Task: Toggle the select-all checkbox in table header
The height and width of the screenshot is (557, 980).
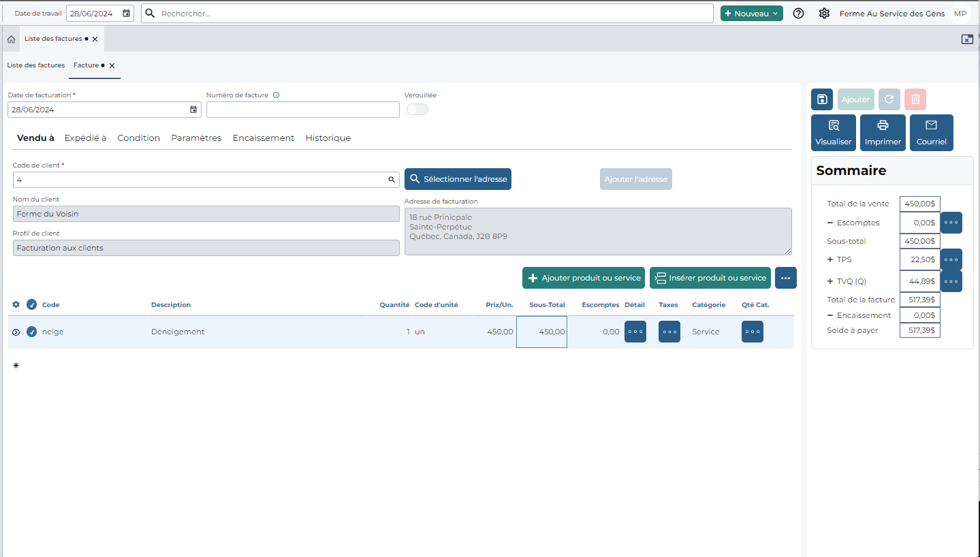Action: (31, 304)
